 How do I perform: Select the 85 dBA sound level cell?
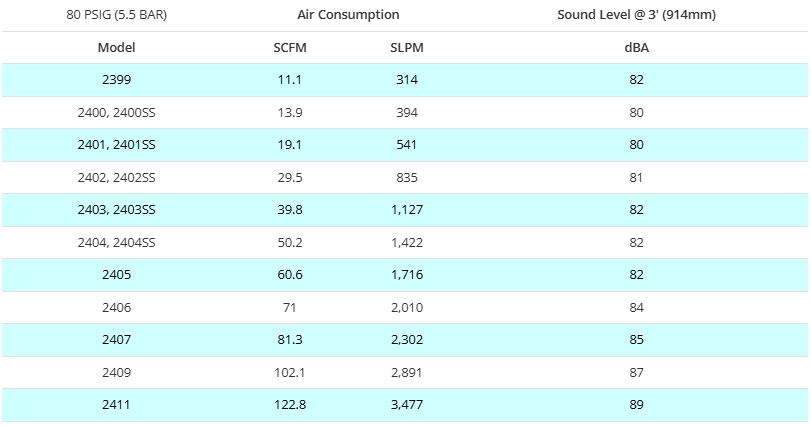pyautogui.click(x=636, y=340)
